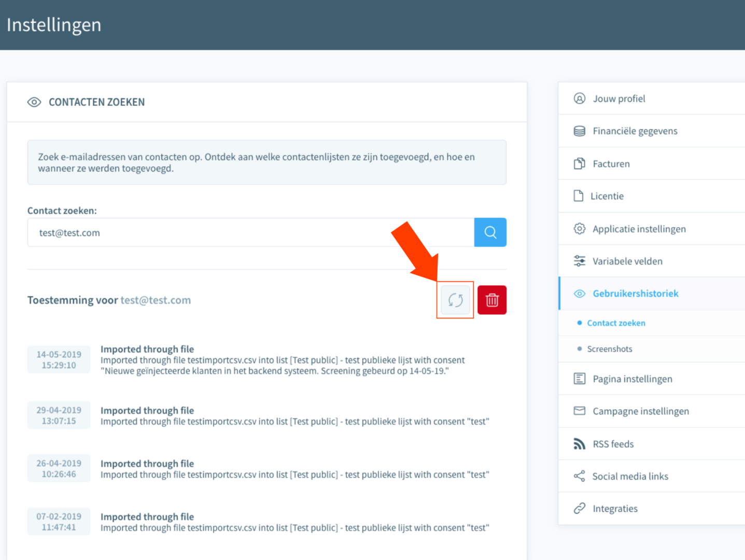745x560 pixels.
Task: Select the Contact zoeken sub-item
Action: [x=616, y=323]
